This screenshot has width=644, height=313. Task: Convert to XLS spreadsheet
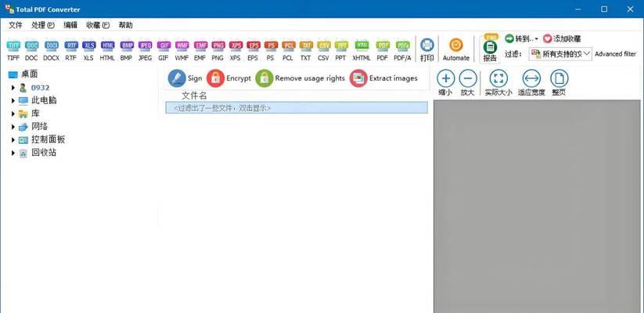[x=88, y=50]
